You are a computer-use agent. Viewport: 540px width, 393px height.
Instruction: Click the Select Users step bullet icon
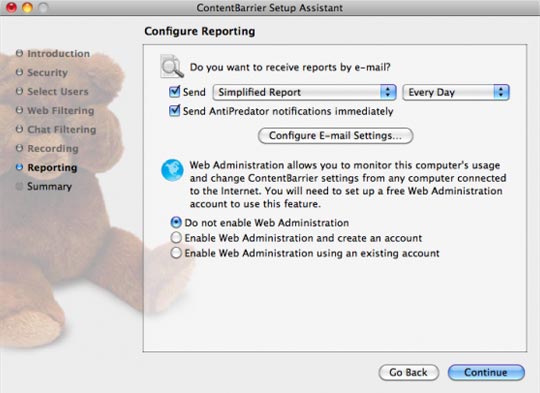coord(20,91)
